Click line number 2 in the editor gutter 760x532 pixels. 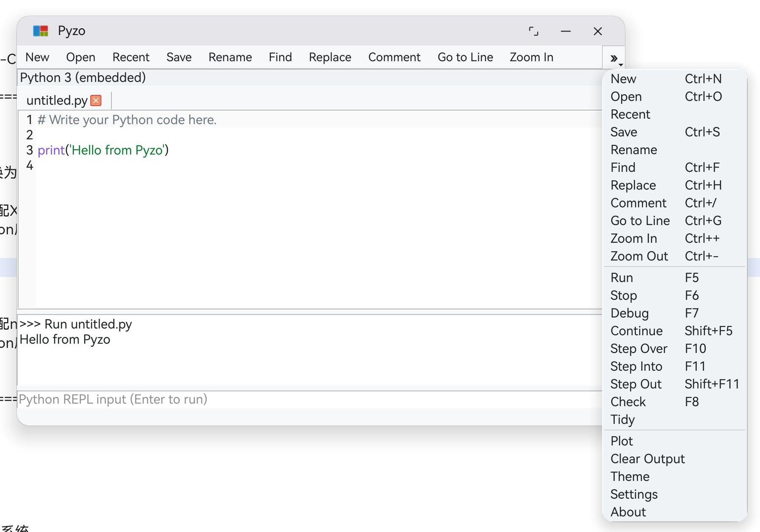click(30, 135)
